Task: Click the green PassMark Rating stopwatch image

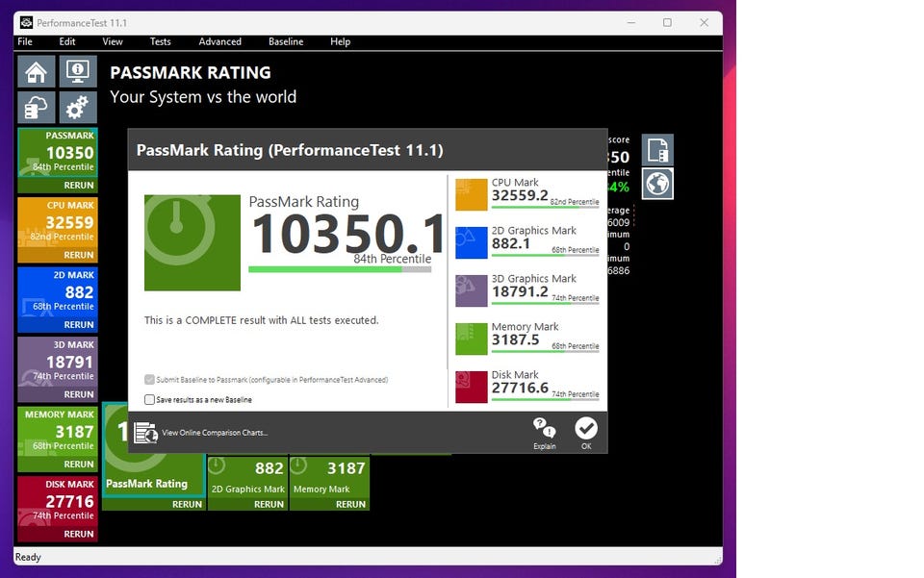Action: pyautogui.click(x=192, y=242)
